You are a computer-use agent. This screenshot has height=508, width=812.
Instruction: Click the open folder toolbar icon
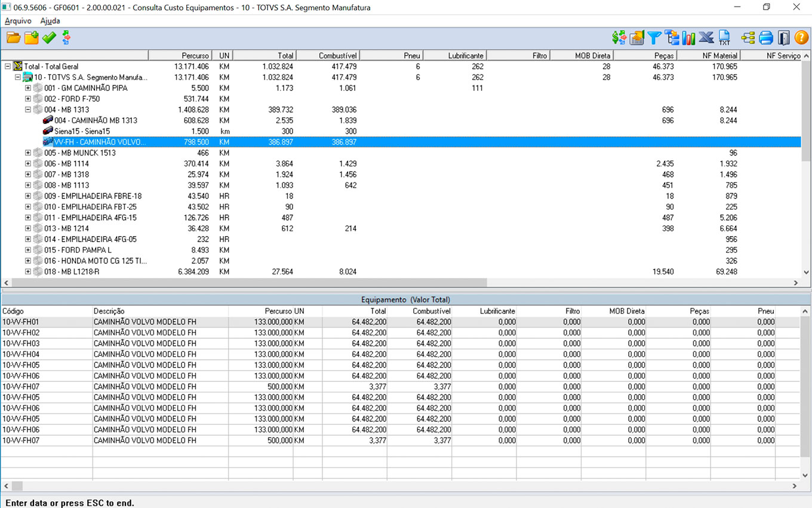[13, 38]
